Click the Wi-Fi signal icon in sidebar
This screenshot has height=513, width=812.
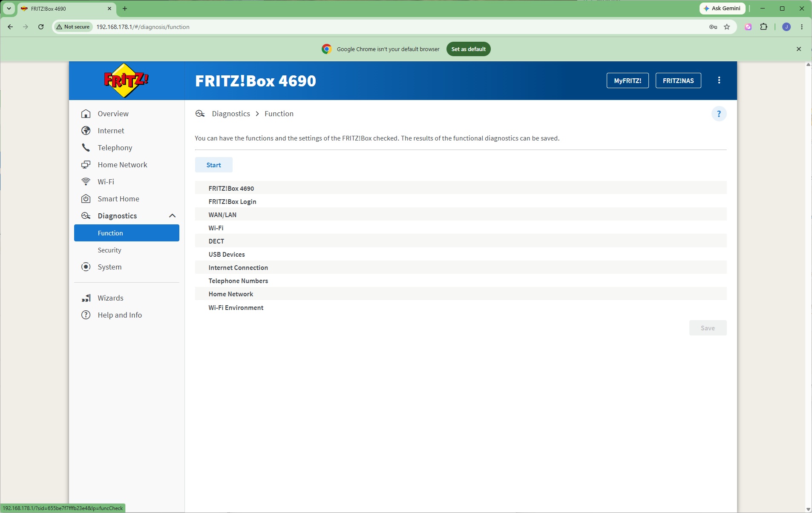pyautogui.click(x=86, y=182)
